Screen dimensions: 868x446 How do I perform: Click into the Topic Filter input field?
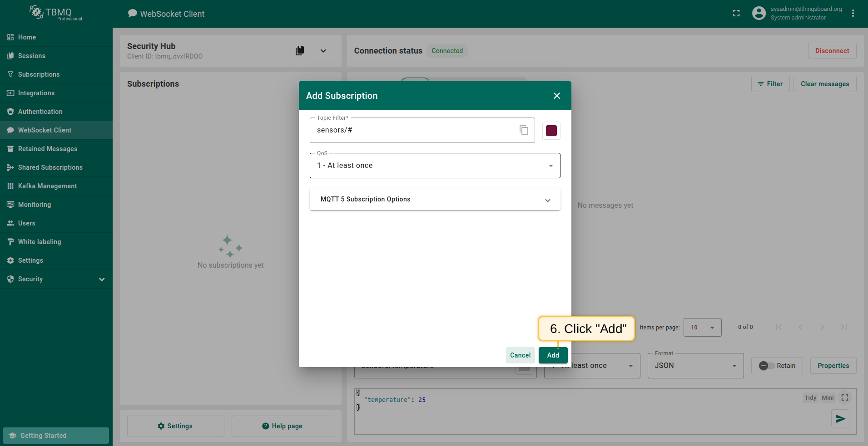[x=413, y=130]
